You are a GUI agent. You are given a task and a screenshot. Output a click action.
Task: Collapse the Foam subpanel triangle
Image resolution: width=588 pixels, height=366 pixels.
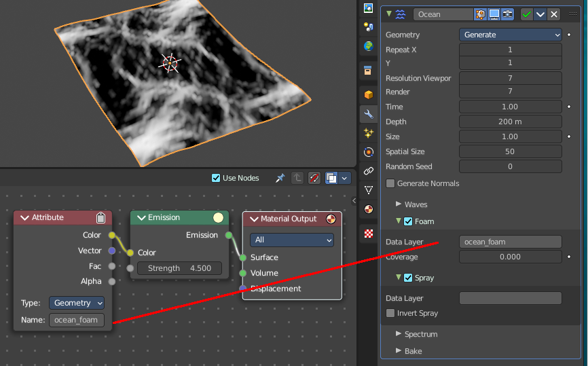click(x=399, y=221)
